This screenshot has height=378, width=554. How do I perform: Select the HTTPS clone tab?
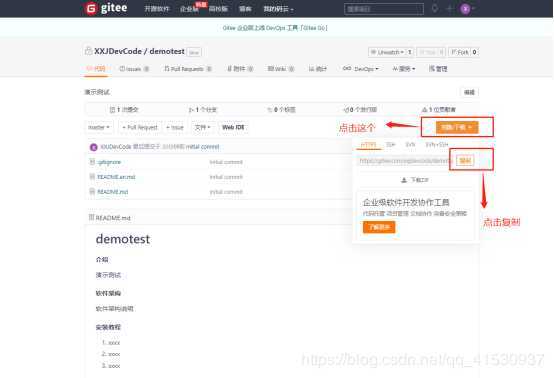click(x=369, y=145)
